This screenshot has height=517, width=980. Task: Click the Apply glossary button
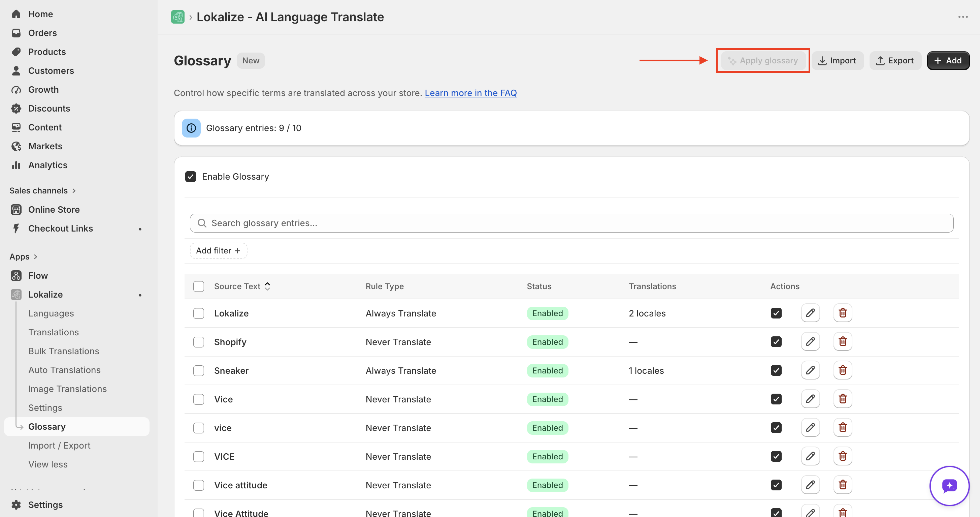[x=763, y=61]
